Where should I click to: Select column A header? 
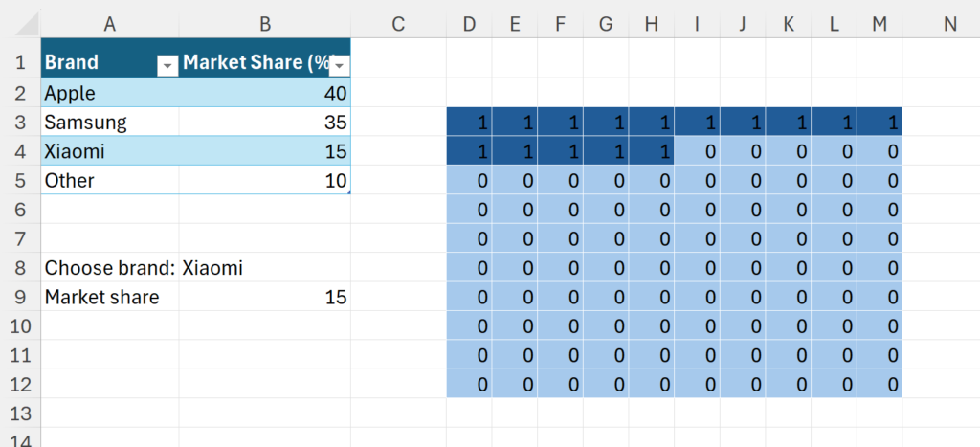(x=109, y=25)
